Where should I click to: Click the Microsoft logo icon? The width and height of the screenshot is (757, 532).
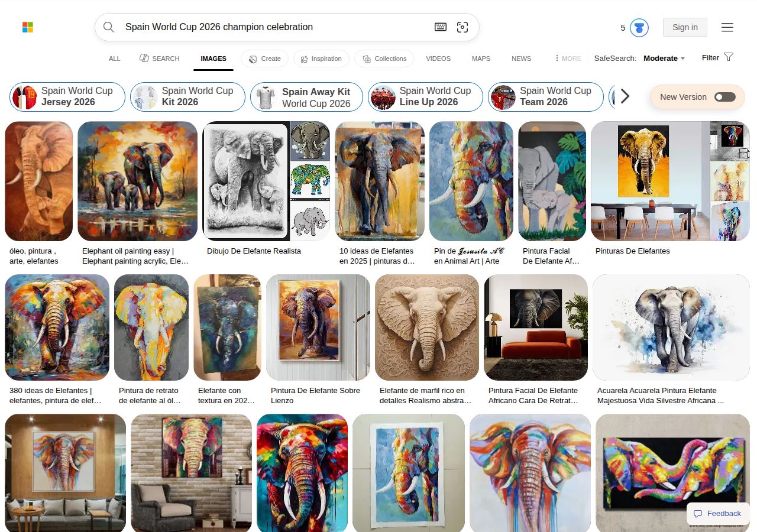tap(28, 27)
